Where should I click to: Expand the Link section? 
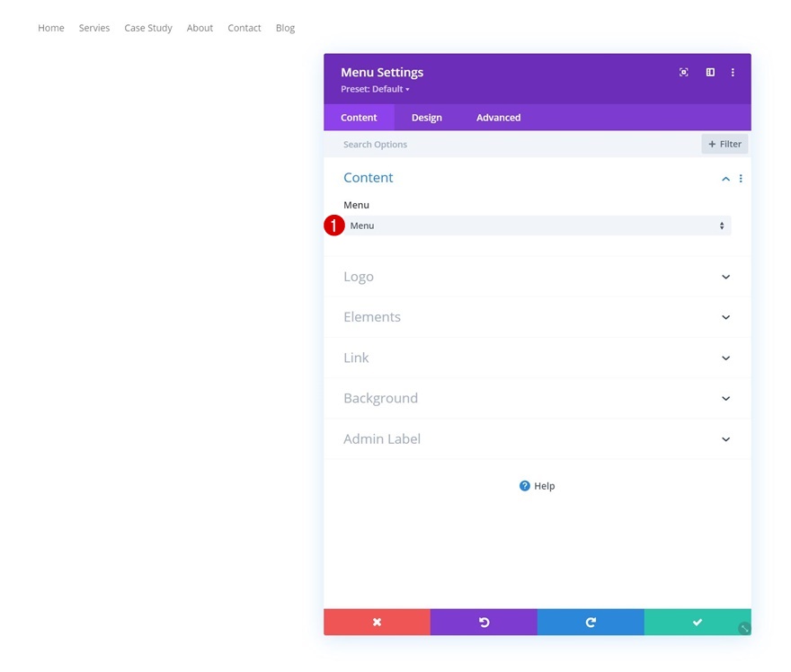[538, 358]
